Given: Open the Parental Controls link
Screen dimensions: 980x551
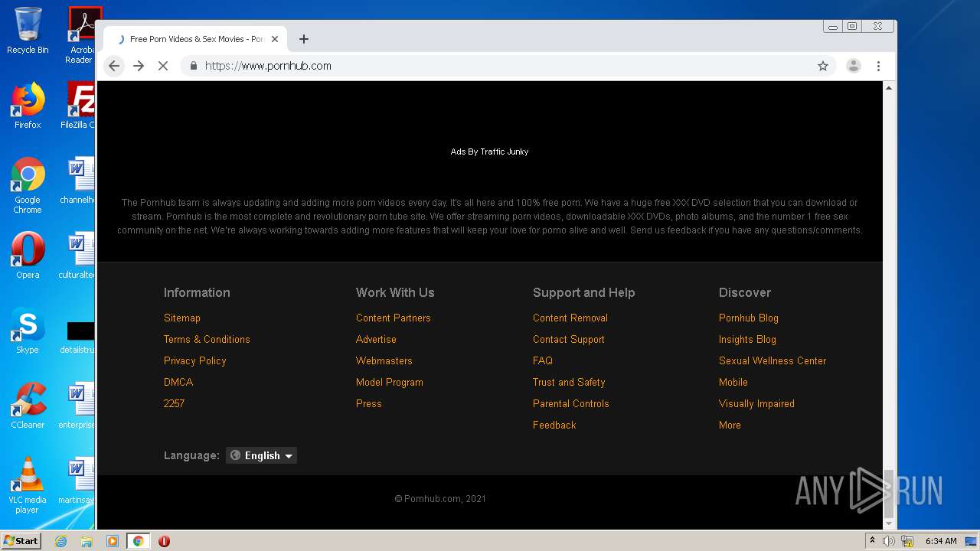Looking at the screenshot, I should (571, 403).
